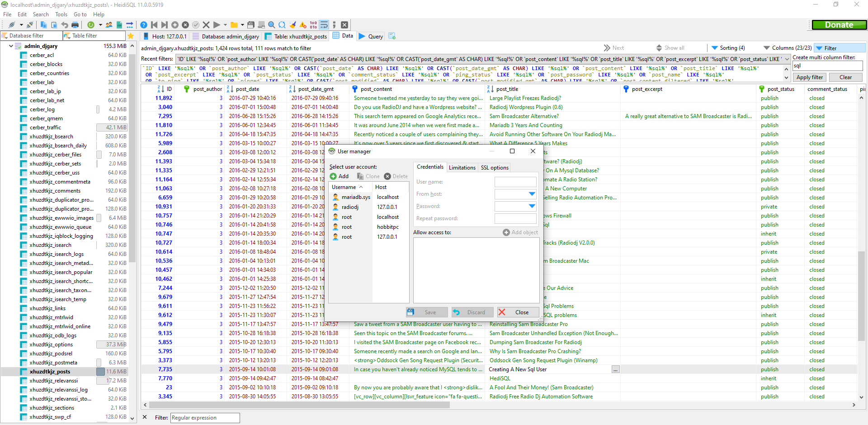Click the green Donate button
The width and height of the screenshot is (868, 425).
(x=839, y=25)
